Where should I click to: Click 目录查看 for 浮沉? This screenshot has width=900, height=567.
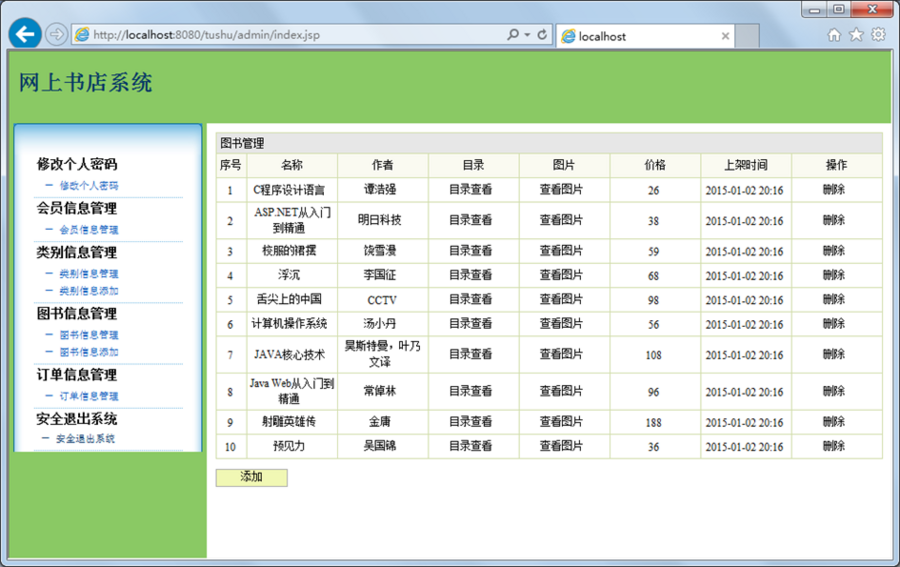pyautogui.click(x=471, y=275)
